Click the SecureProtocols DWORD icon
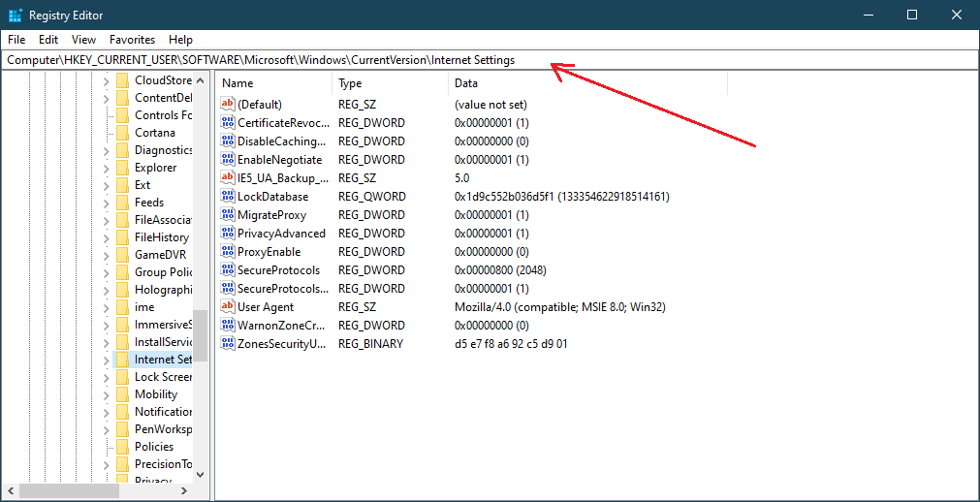The width and height of the screenshot is (980, 502). click(228, 270)
